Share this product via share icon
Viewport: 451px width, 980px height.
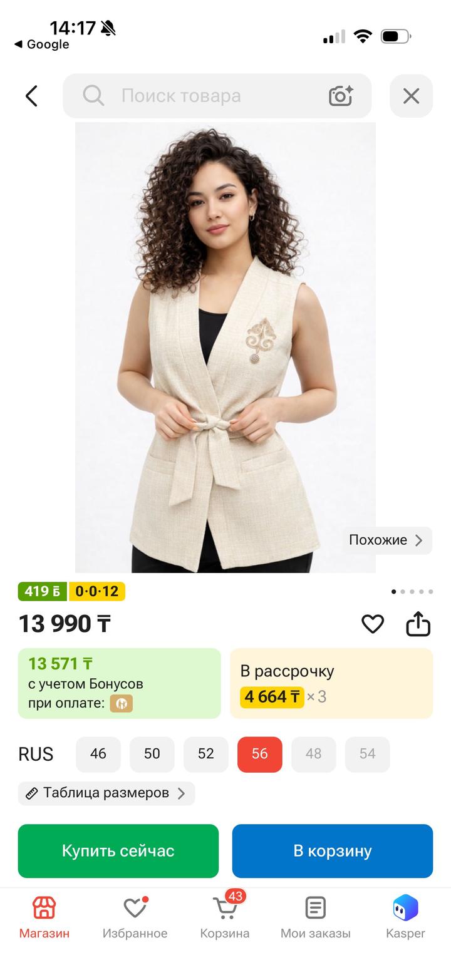tap(418, 624)
